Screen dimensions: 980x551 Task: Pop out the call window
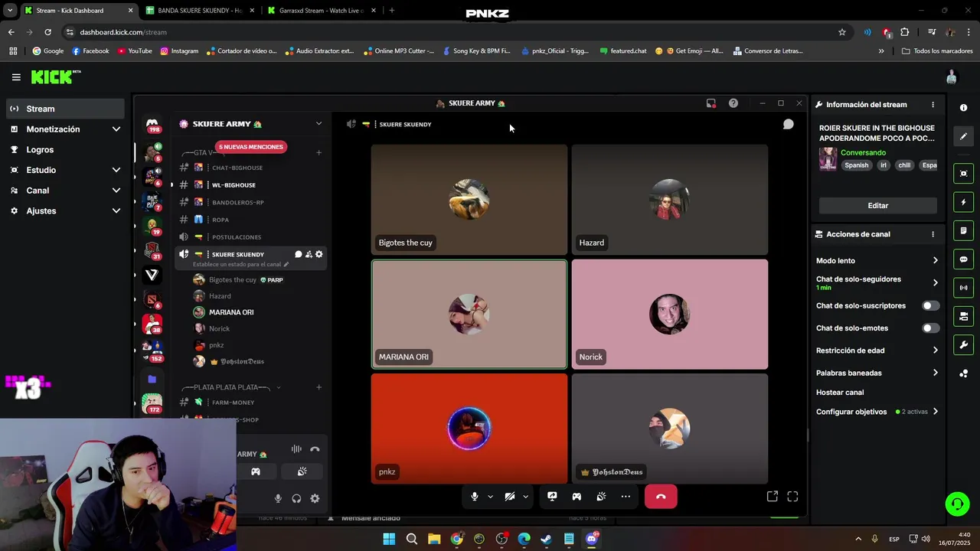point(773,497)
